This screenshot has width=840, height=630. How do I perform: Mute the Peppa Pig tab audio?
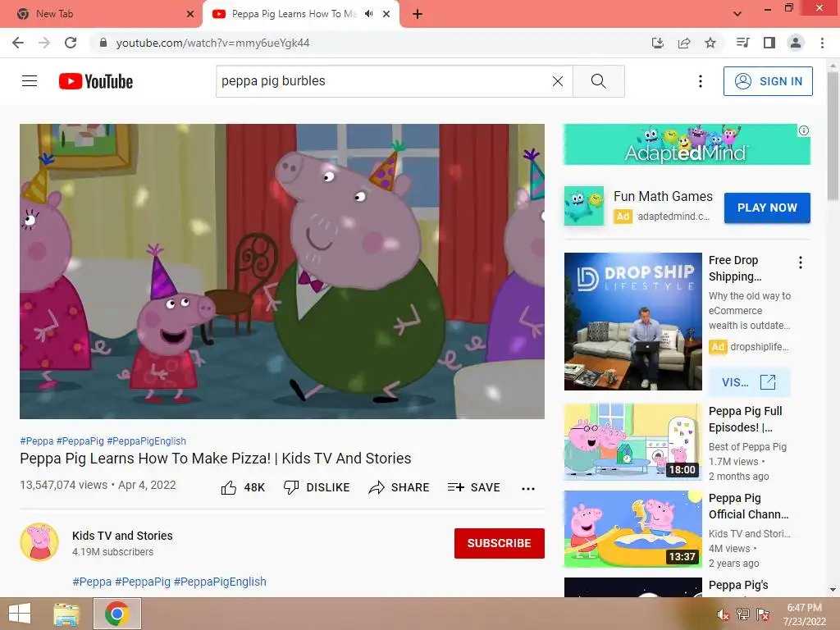(x=368, y=14)
